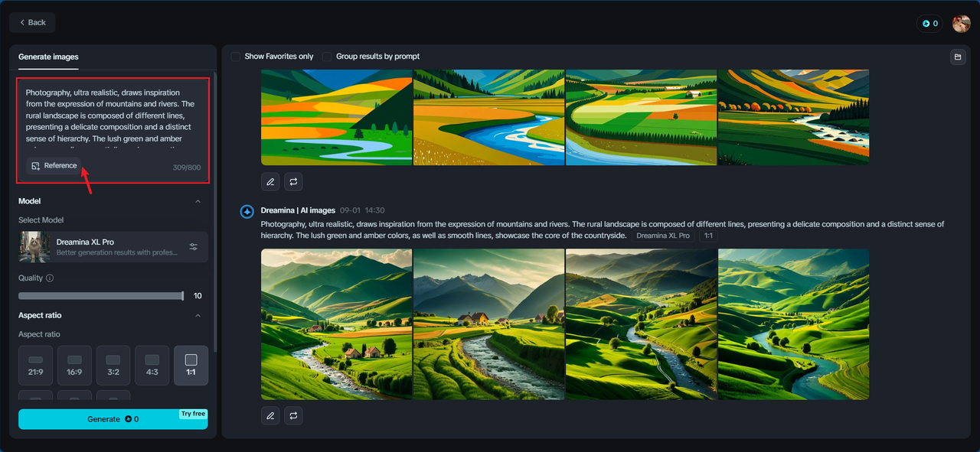
Task: Open second flat-style river thumbnail
Action: click(488, 117)
